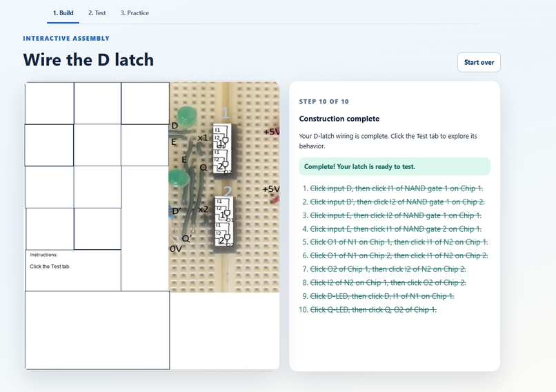This screenshot has width=556, height=392.
Task: Click the 'STEP 10 OF 10' label
Action: pos(324,101)
